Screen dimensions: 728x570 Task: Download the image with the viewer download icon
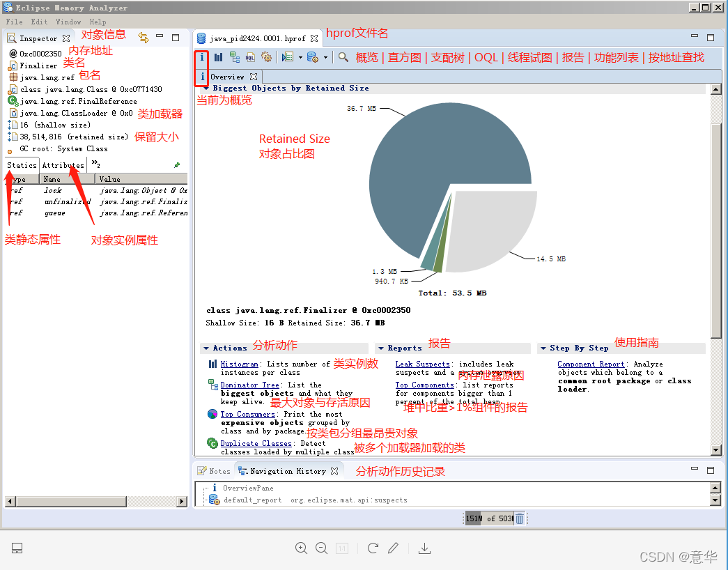pyautogui.click(x=424, y=548)
